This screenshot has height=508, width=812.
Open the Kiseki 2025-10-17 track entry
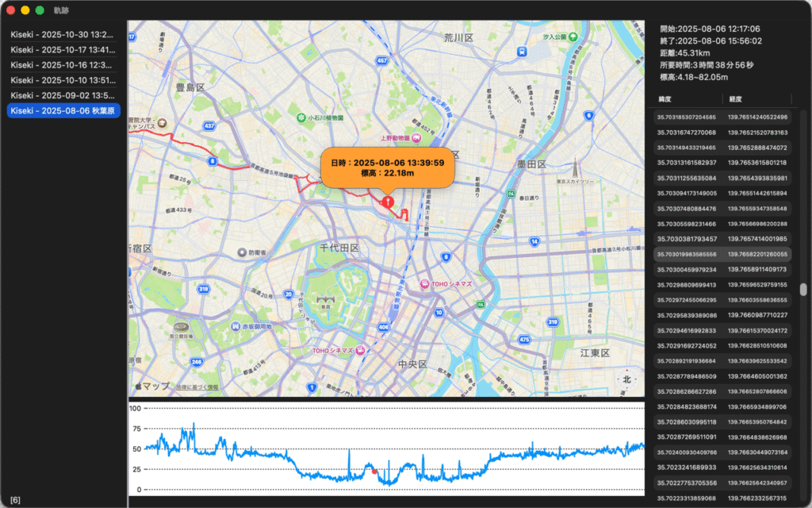click(x=63, y=50)
